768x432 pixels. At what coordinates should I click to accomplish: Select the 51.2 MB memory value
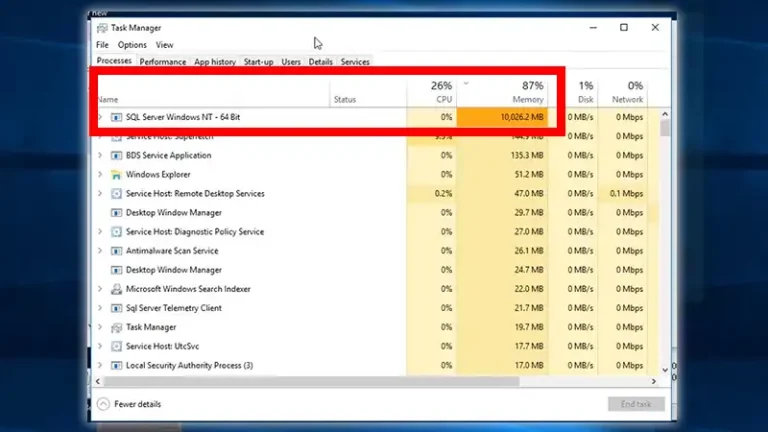(528, 174)
